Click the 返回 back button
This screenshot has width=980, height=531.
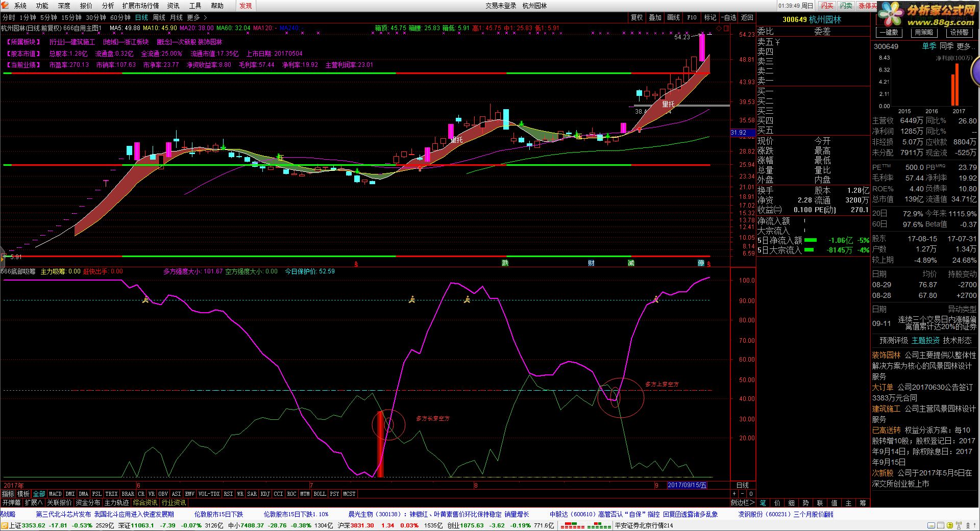(747, 17)
